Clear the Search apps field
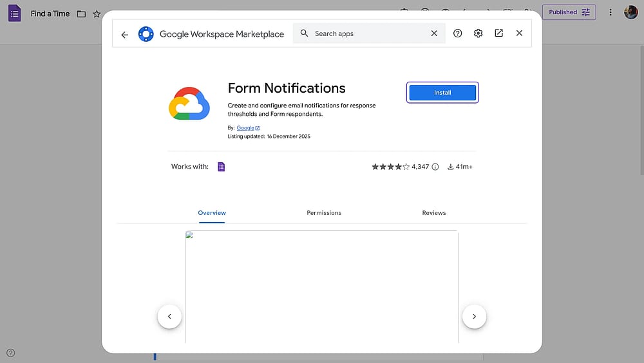644x363 pixels. (434, 33)
